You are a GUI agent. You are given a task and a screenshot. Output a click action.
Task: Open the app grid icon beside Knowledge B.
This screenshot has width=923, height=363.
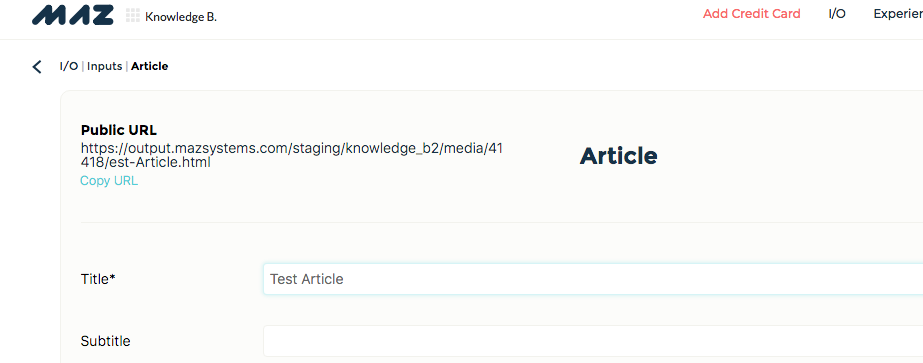click(132, 16)
